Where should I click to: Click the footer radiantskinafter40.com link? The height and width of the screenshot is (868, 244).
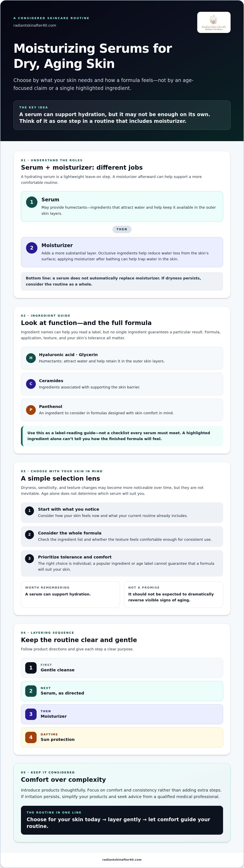(x=122, y=860)
